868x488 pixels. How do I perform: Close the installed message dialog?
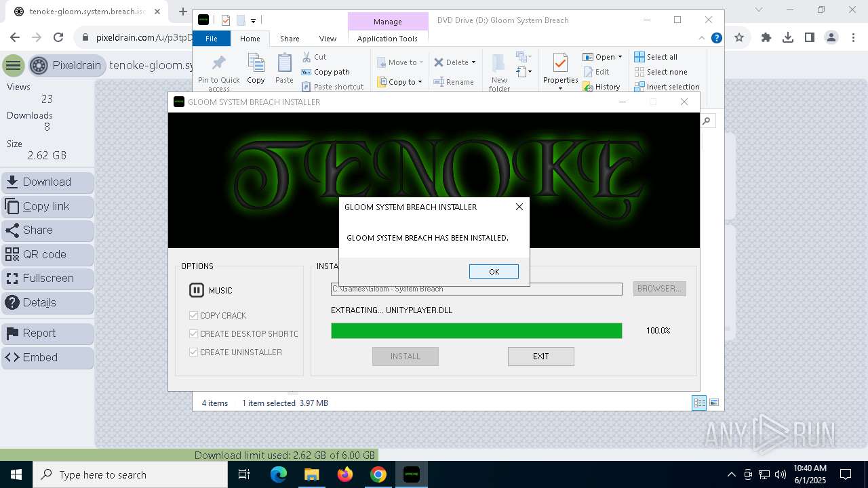[x=519, y=207]
